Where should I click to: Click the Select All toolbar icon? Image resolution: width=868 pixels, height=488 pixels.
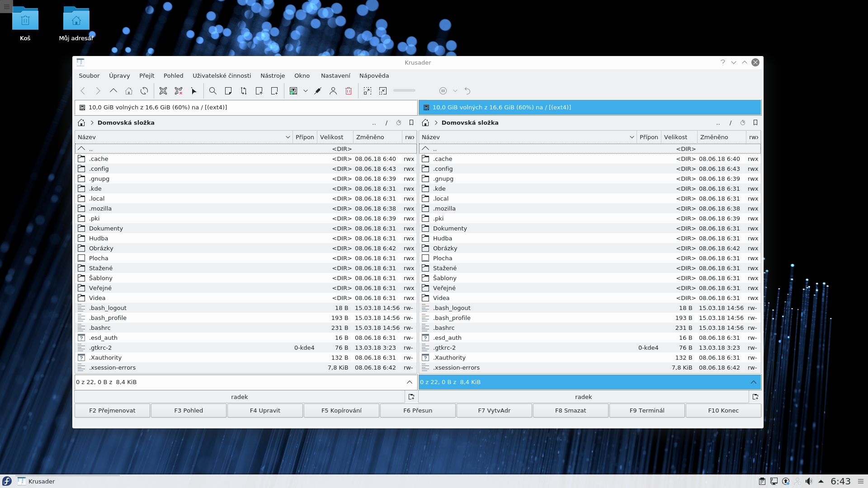[x=163, y=91]
